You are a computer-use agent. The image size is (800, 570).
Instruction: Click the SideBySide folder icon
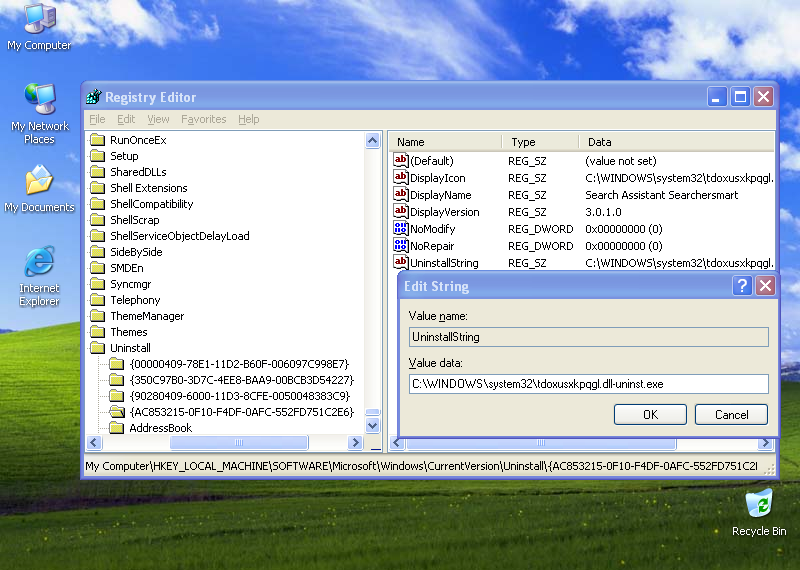click(x=97, y=252)
